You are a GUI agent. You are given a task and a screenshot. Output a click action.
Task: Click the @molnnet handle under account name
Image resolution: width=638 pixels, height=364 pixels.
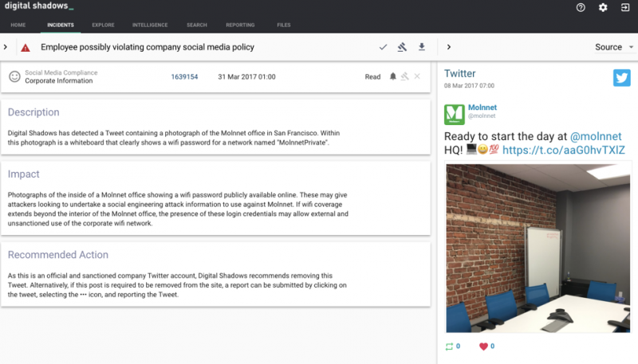(x=482, y=115)
